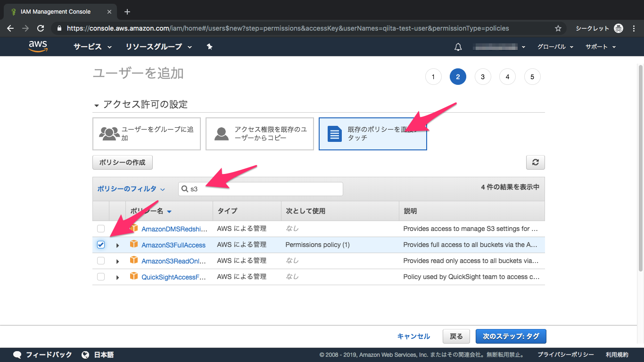Click the 戻る button

[456, 337]
